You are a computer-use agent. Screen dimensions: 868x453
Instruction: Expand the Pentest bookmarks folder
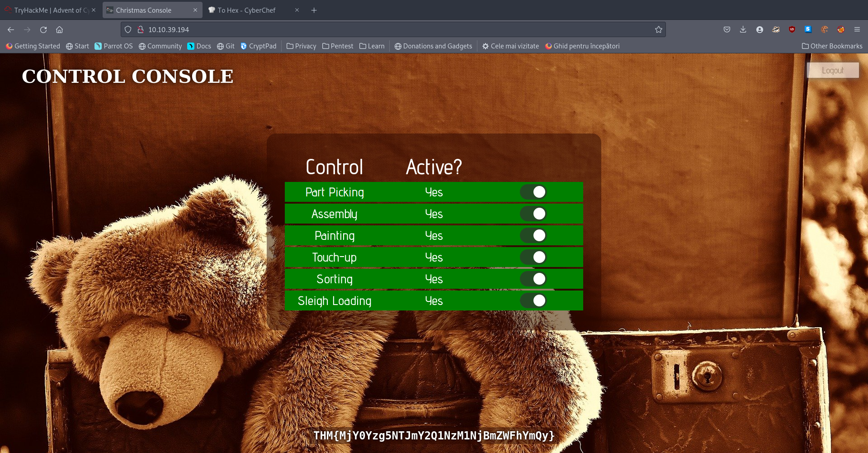(x=338, y=46)
